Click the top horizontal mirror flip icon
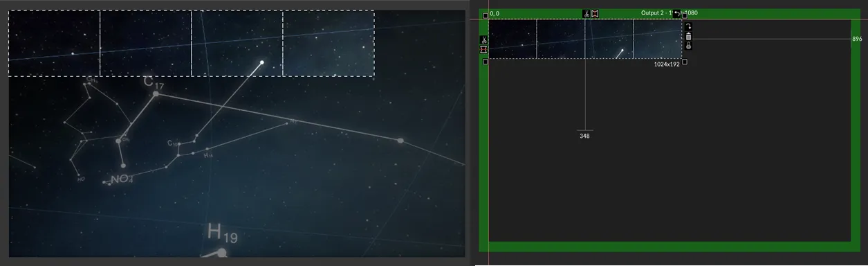 pos(594,14)
